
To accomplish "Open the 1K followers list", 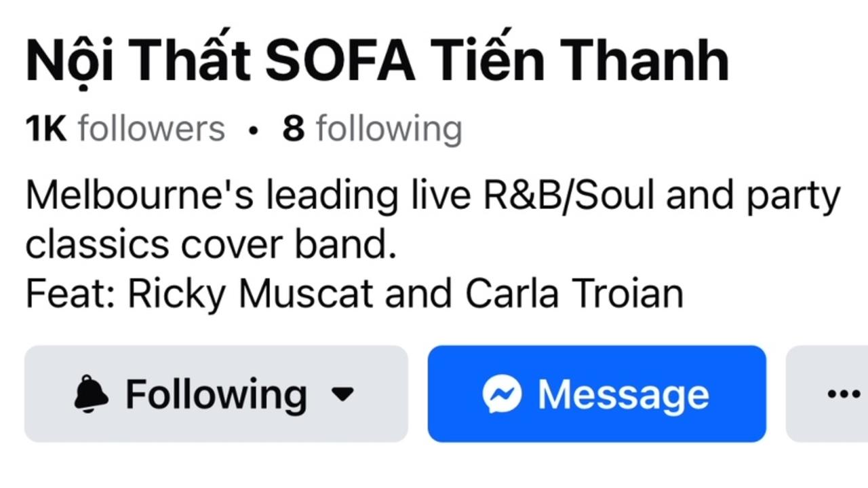I will (125, 129).
